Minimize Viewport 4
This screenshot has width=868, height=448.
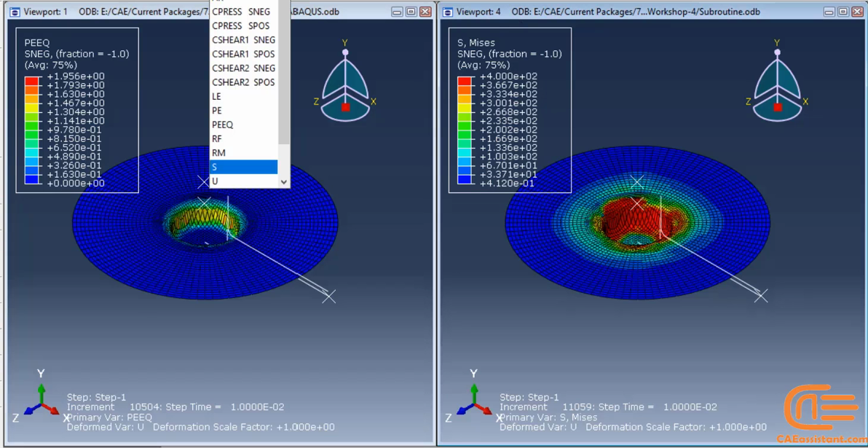click(829, 12)
